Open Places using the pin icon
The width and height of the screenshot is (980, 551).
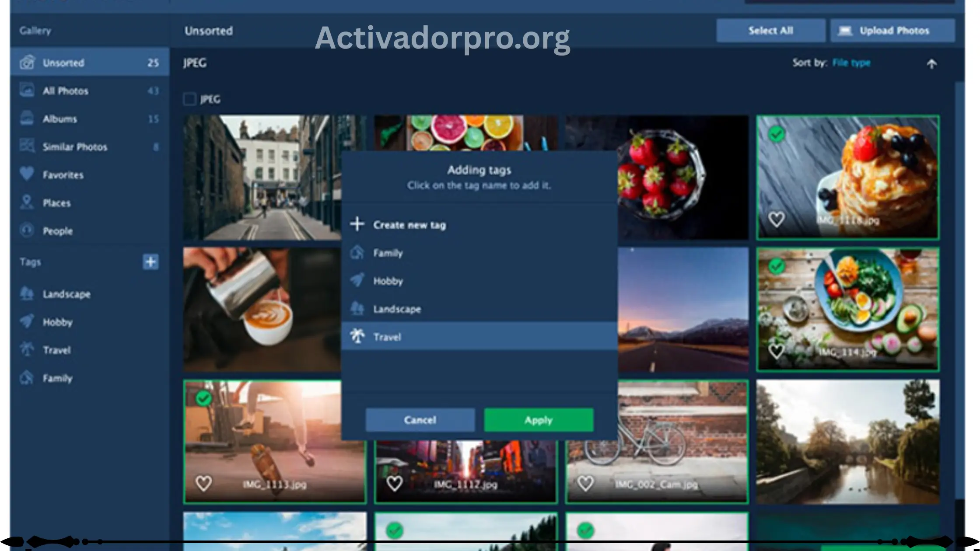pyautogui.click(x=27, y=202)
